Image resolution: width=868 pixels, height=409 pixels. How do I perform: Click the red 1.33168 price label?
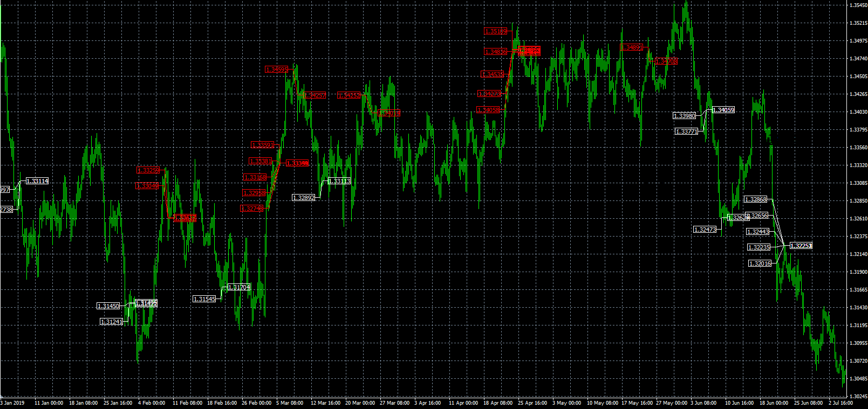click(255, 177)
